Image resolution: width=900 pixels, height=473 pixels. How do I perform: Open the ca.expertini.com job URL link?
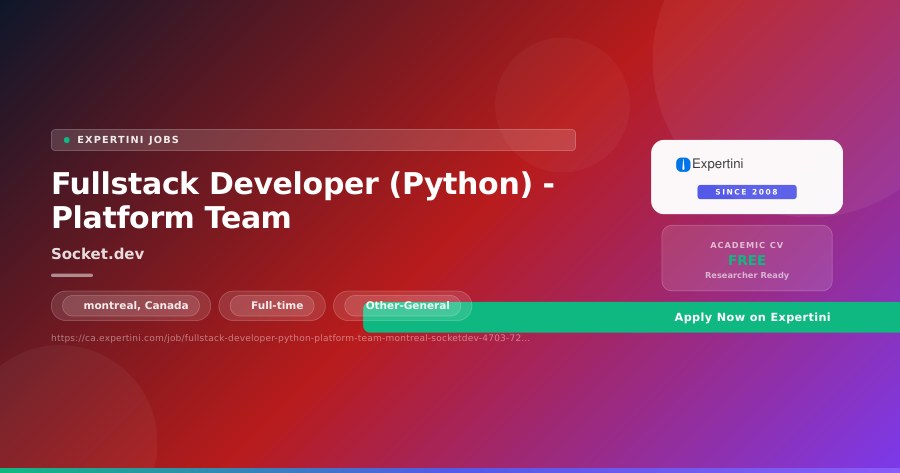pos(290,338)
